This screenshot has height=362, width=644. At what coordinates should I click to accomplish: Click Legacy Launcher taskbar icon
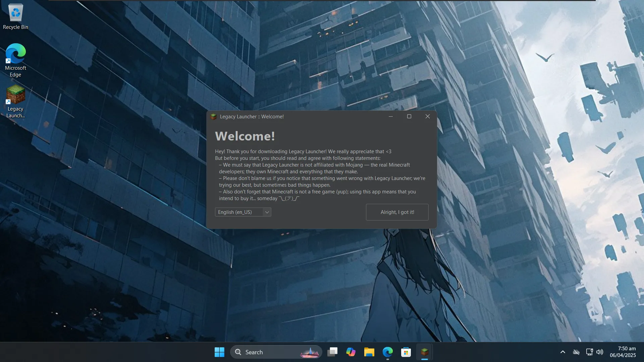coord(425,352)
